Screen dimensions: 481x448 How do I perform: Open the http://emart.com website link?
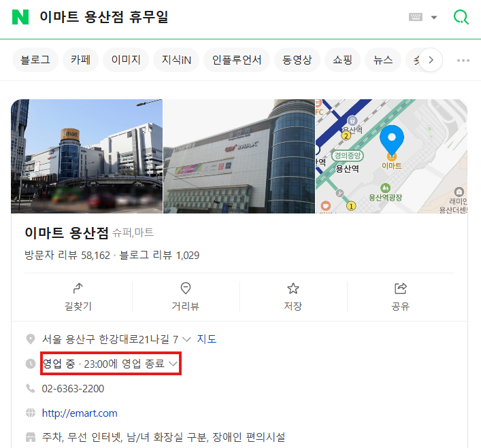point(80,413)
